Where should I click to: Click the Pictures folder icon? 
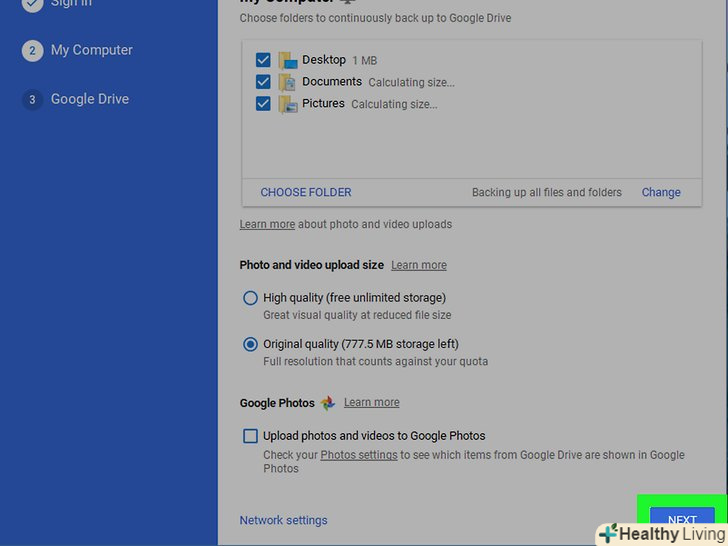[288, 104]
